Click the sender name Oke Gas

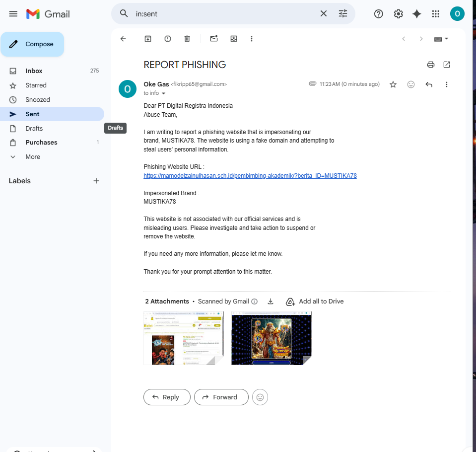(x=156, y=84)
